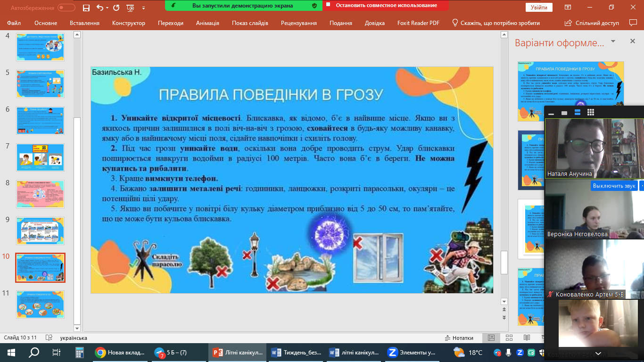
Task: Open Telegram 5 Б chat taskbar item
Action: [178, 352]
